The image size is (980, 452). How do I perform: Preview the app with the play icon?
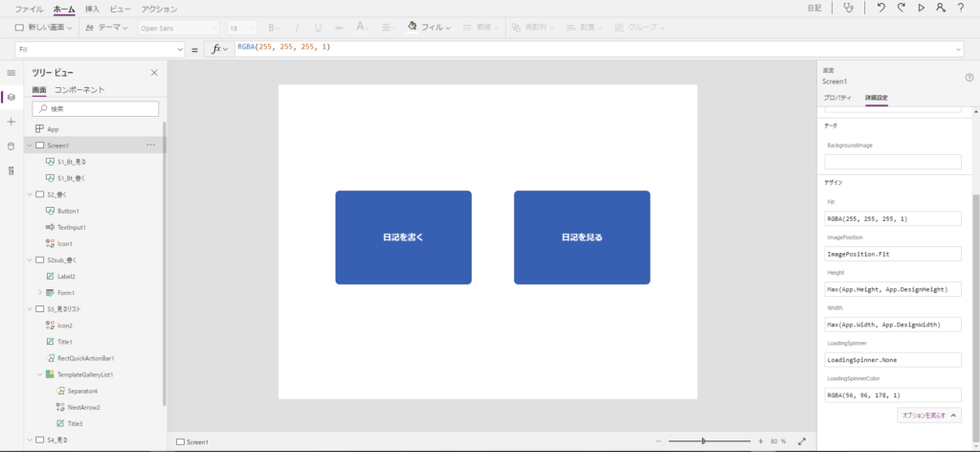[921, 8]
